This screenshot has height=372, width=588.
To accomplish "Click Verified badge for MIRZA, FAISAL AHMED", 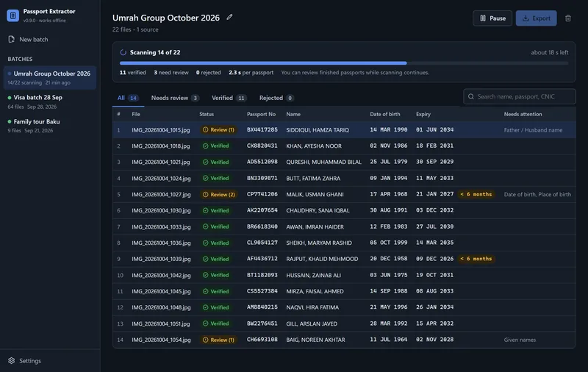I will (x=215, y=291).
